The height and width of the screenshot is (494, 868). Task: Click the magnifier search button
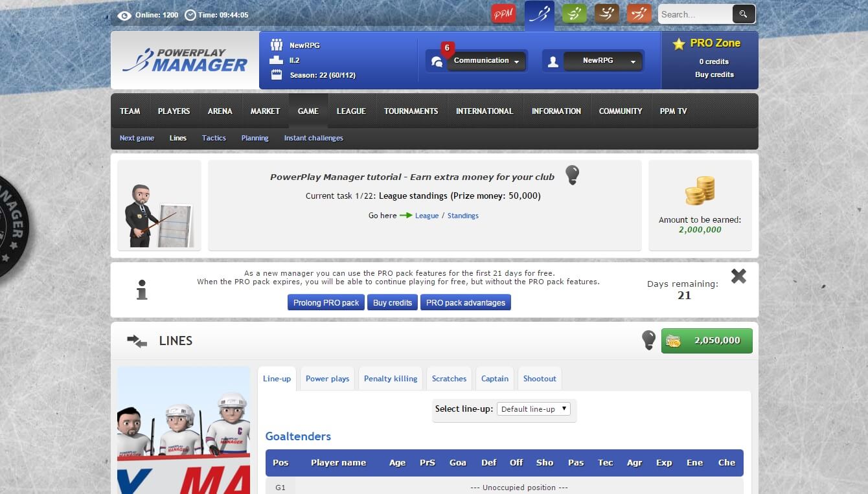click(x=744, y=14)
